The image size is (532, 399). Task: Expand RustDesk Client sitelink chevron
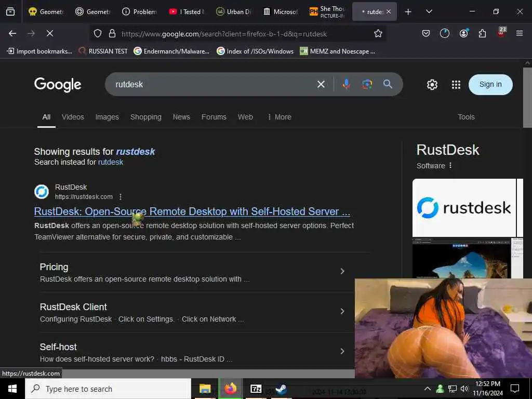(342, 311)
